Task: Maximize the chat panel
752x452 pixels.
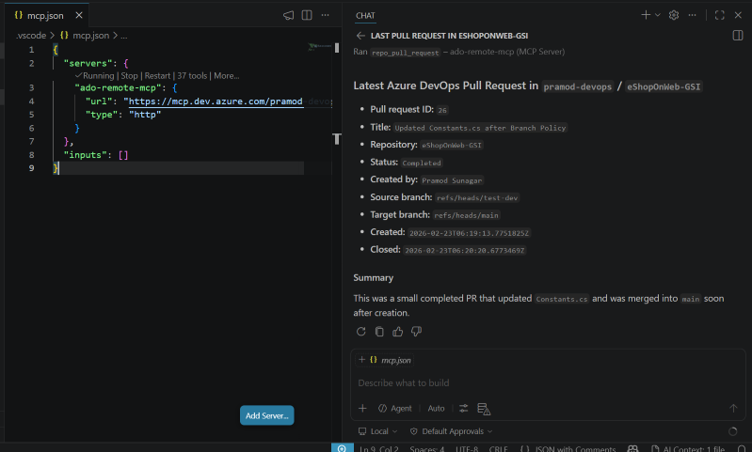Action: pos(719,15)
